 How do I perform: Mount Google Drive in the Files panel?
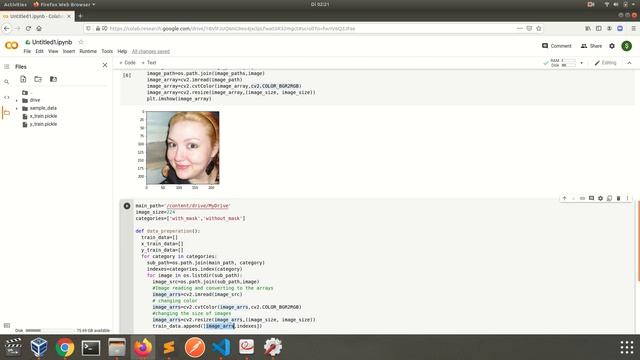(x=53, y=79)
